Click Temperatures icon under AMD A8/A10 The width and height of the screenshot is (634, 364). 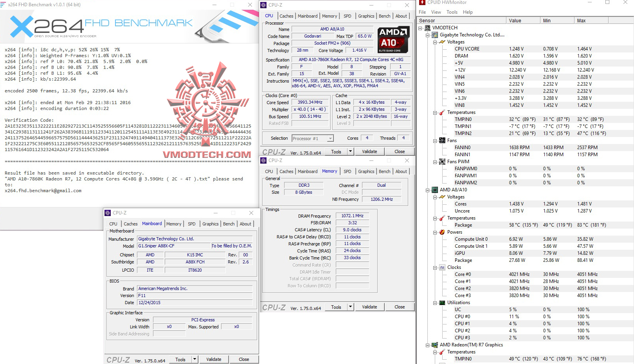442,218
